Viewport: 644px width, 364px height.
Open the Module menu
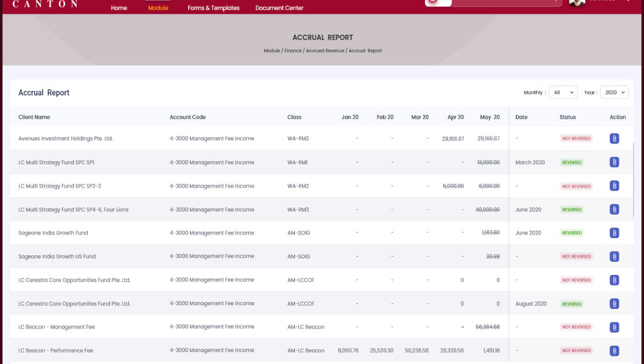point(158,8)
